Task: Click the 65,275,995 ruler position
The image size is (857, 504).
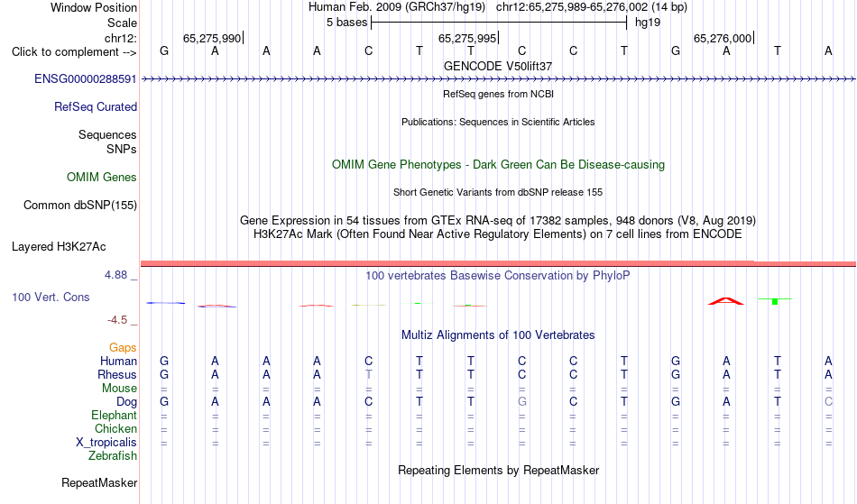Action: [x=467, y=38]
